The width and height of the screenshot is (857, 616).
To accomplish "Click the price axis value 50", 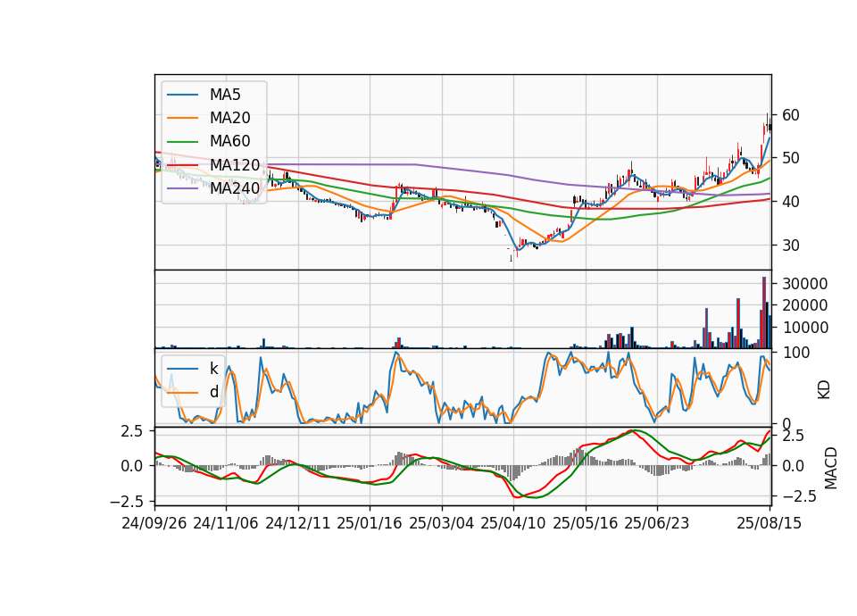I will coord(791,158).
